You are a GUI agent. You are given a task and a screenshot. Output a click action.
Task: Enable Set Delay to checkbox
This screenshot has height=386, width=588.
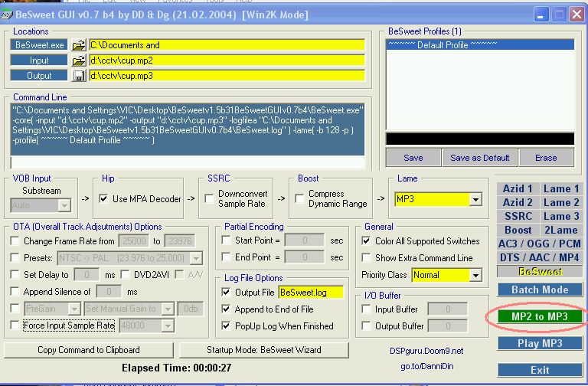coord(15,275)
